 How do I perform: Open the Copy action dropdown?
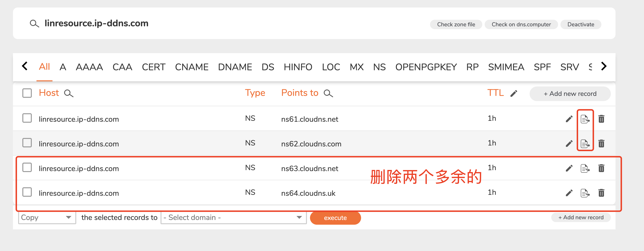[47, 218]
